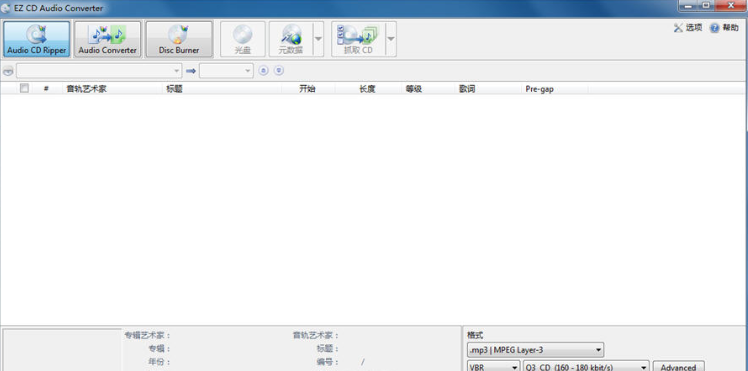Open 选项 options settings
This screenshot has width=748, height=371.
(688, 28)
